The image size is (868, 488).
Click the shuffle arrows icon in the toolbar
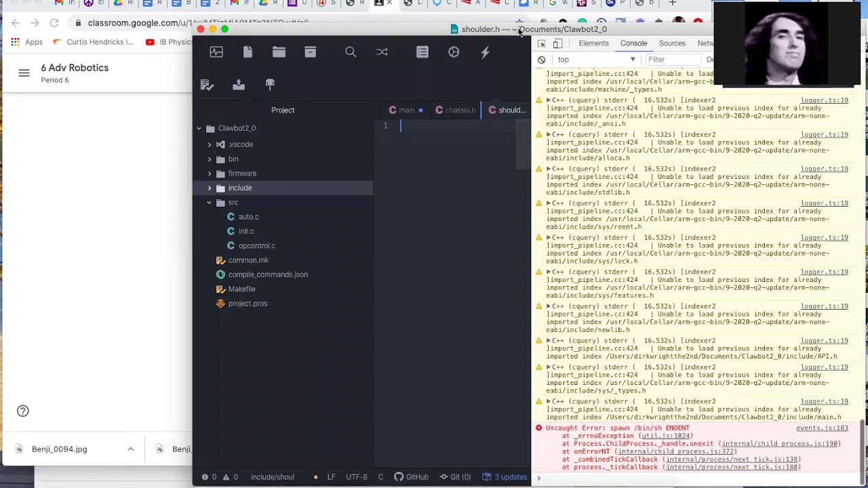pyautogui.click(x=382, y=52)
